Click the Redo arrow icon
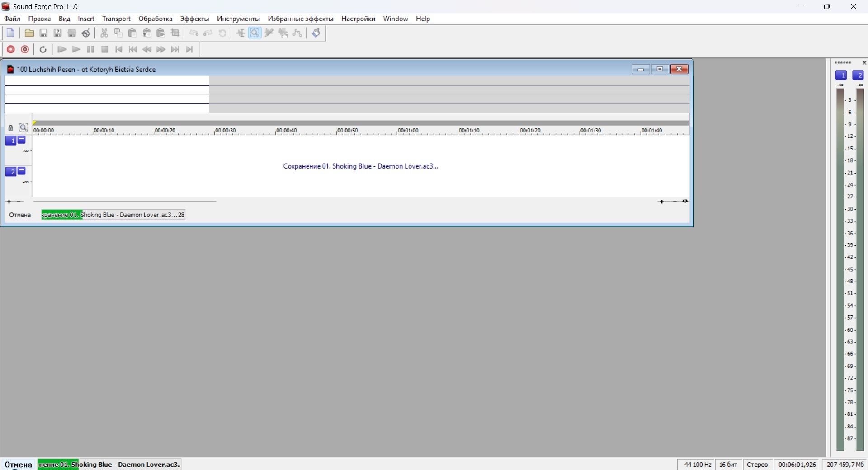The image size is (868, 470). [208, 33]
